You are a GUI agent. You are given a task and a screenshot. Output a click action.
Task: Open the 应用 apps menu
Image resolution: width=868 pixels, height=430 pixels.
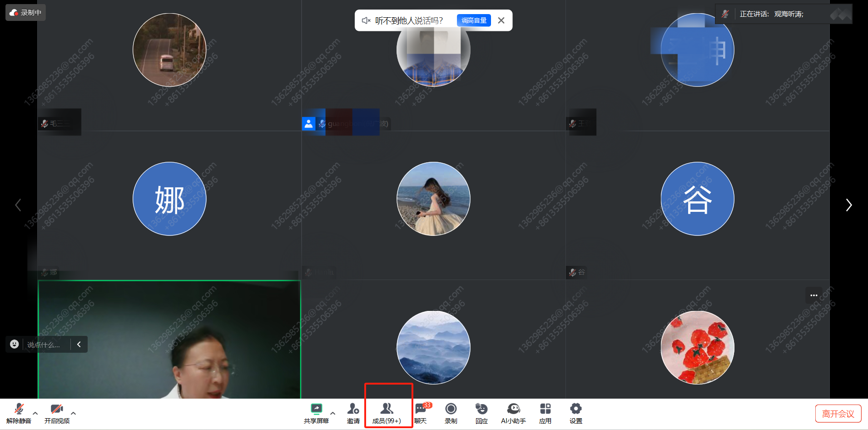coord(545,413)
